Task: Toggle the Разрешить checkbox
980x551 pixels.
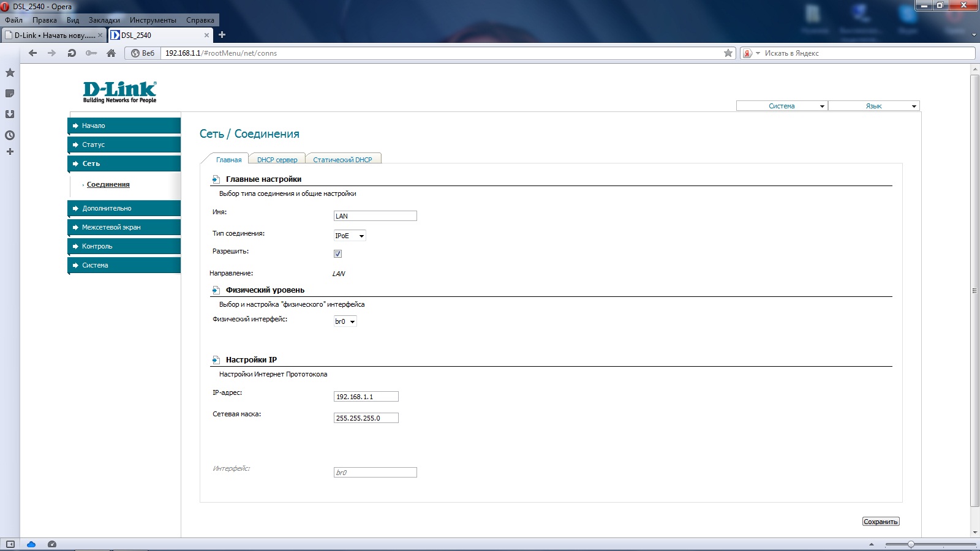Action: (337, 253)
